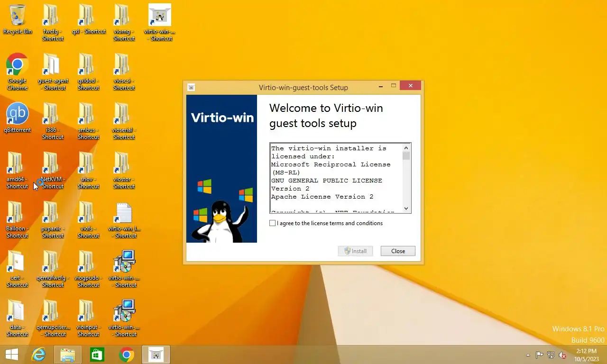Click the 'GNU GENERAL PUBLIC LICENSE' line

pos(326,181)
